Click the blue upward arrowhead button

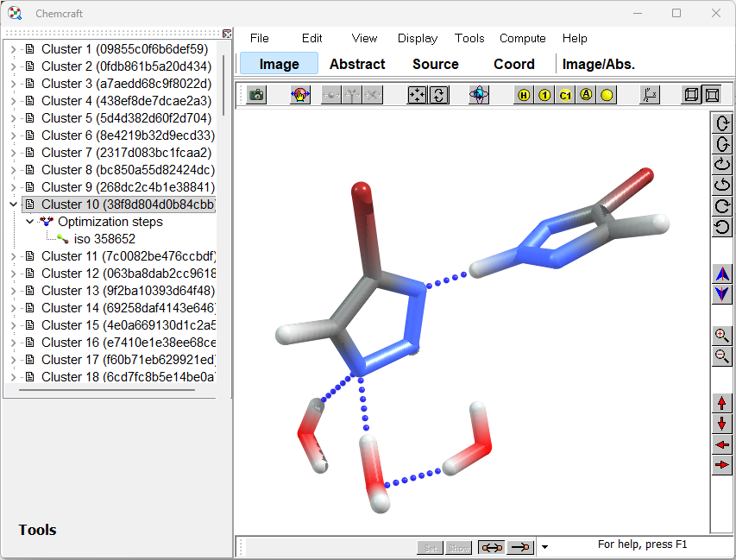[722, 274]
